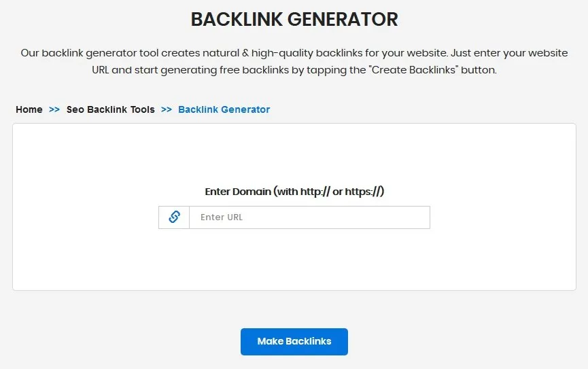Click "URL and start generating" description text

(154, 70)
